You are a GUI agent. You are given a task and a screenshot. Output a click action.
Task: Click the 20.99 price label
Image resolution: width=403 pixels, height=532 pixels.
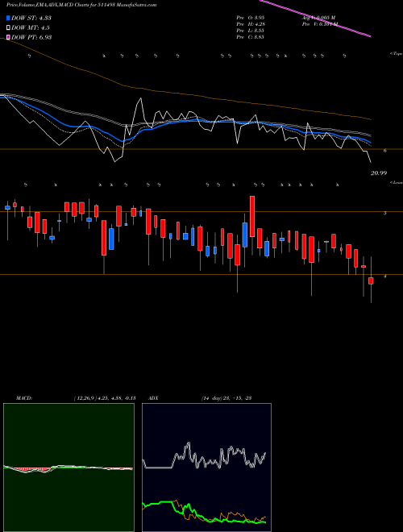379,173
